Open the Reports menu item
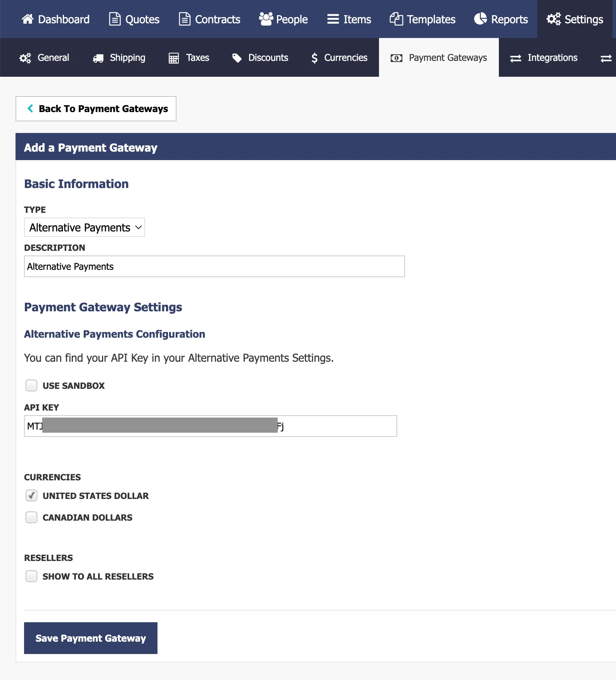The width and height of the screenshot is (616, 680). click(501, 19)
